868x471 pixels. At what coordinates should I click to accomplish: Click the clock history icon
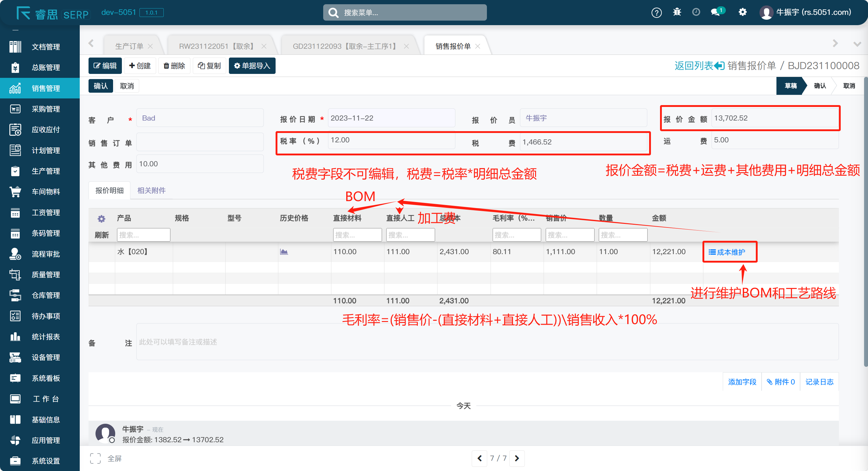[x=696, y=12]
